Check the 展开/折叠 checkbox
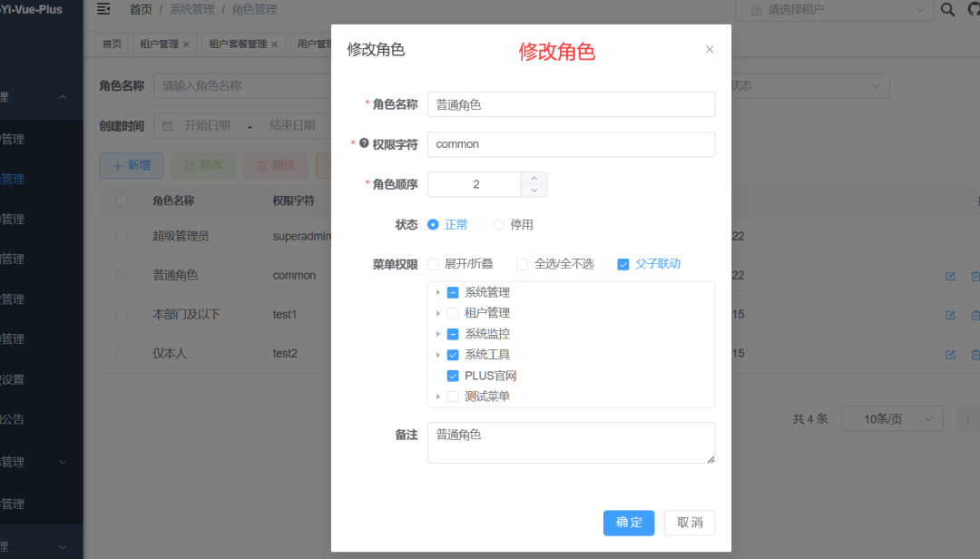Screen dimensions: 980x559 pyautogui.click(x=433, y=264)
